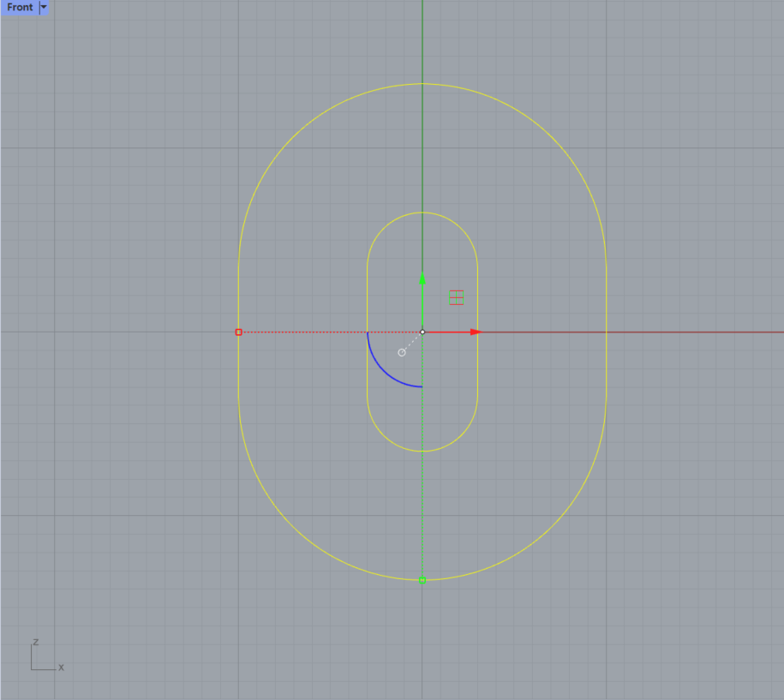Open the Front viewport dropdown arrow

tap(44, 8)
